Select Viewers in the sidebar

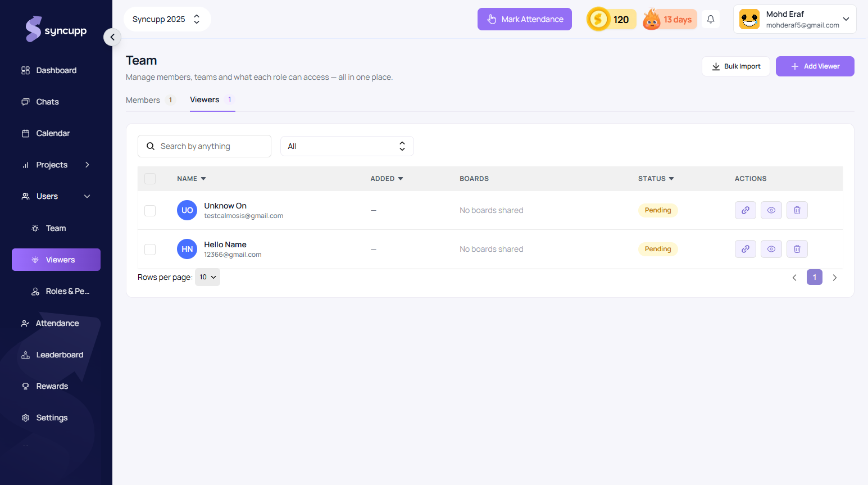pos(56,260)
